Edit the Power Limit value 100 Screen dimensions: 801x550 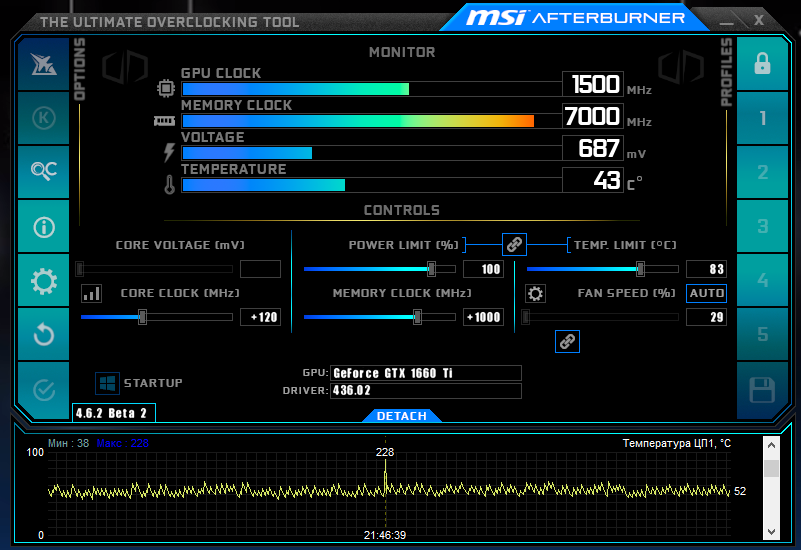pyautogui.click(x=483, y=269)
